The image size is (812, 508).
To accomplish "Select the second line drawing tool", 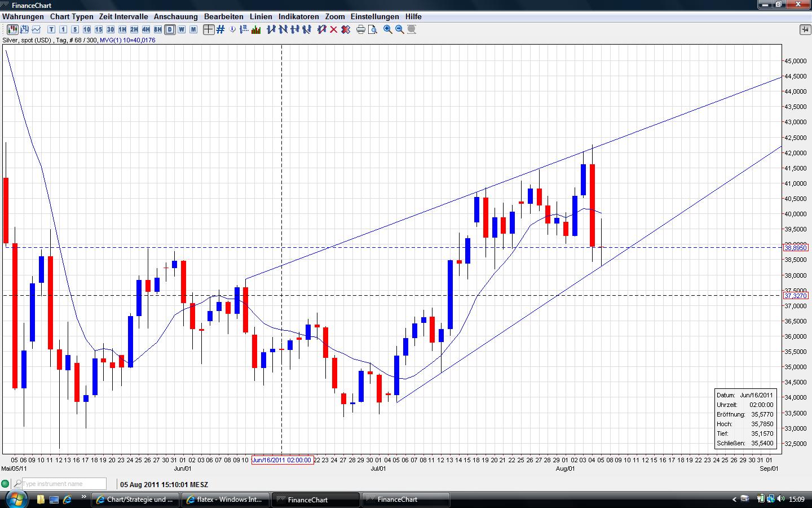I will (x=283, y=29).
